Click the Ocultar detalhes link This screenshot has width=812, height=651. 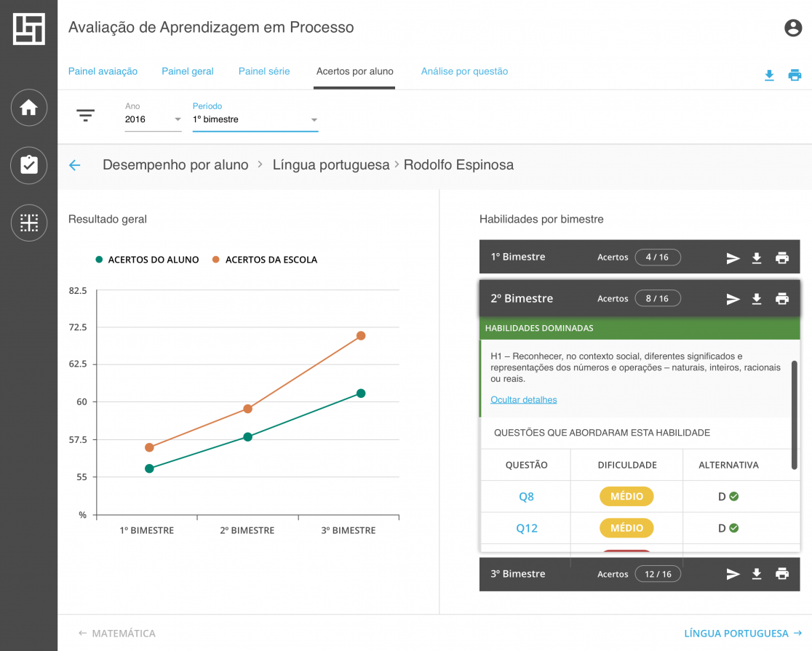524,399
